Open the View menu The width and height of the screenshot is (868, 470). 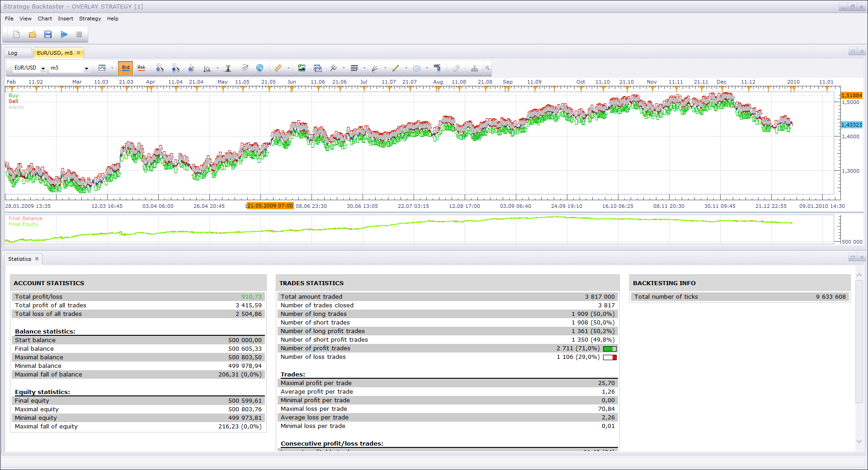pyautogui.click(x=25, y=19)
